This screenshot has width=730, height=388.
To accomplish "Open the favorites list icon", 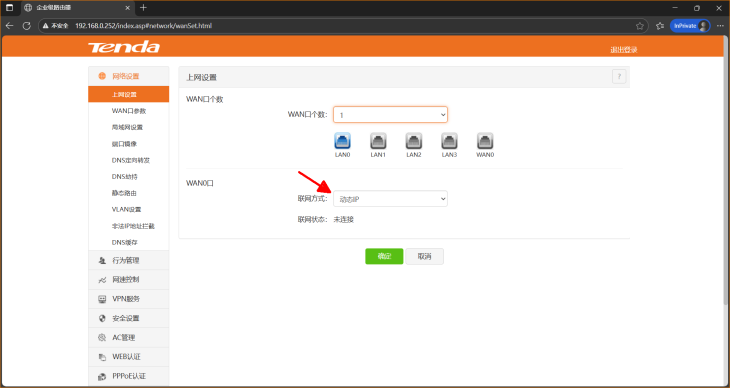I will [x=660, y=26].
